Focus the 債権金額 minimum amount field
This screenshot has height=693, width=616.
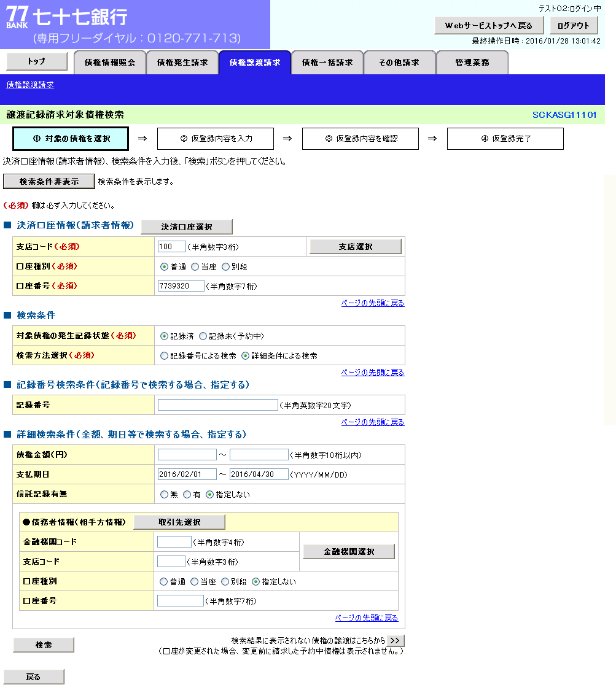pyautogui.click(x=187, y=455)
